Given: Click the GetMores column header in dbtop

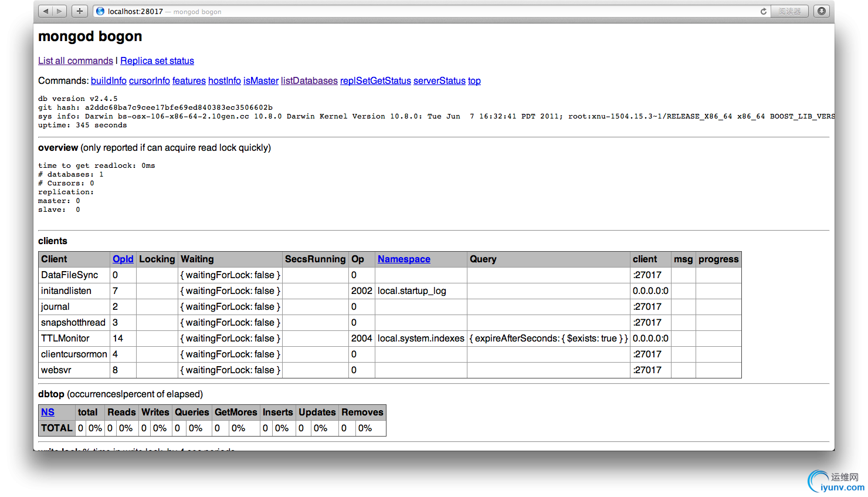Looking at the screenshot, I should click(236, 412).
